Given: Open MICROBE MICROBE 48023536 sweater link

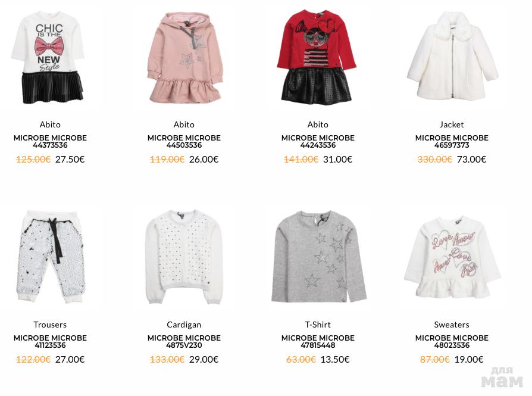Looking at the screenshot, I should pyautogui.click(x=452, y=341).
